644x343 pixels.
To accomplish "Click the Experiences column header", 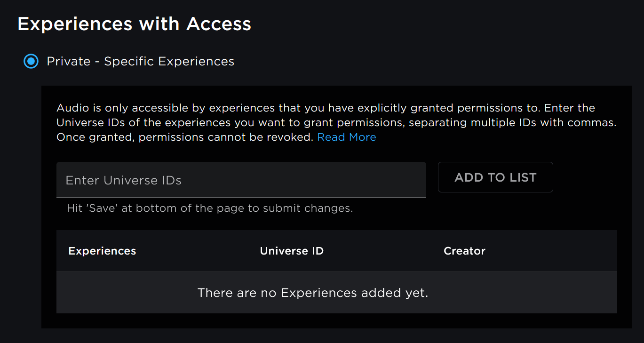I will (x=102, y=251).
